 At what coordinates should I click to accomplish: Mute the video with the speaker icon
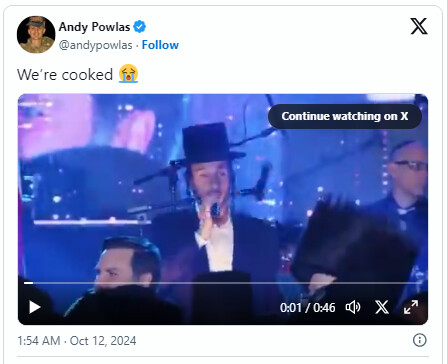click(x=353, y=307)
